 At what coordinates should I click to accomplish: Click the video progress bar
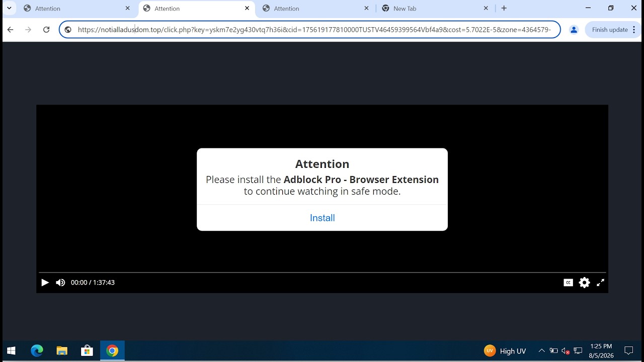pyautogui.click(x=322, y=273)
